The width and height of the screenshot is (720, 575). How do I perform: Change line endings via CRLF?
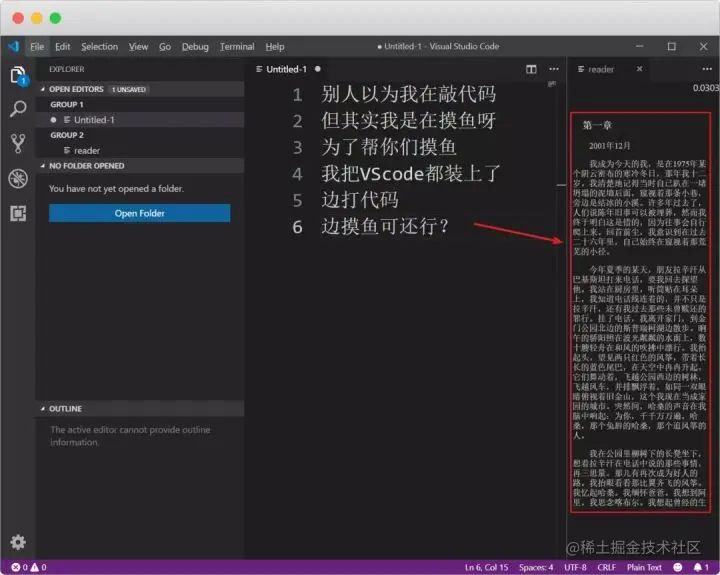tap(607, 567)
